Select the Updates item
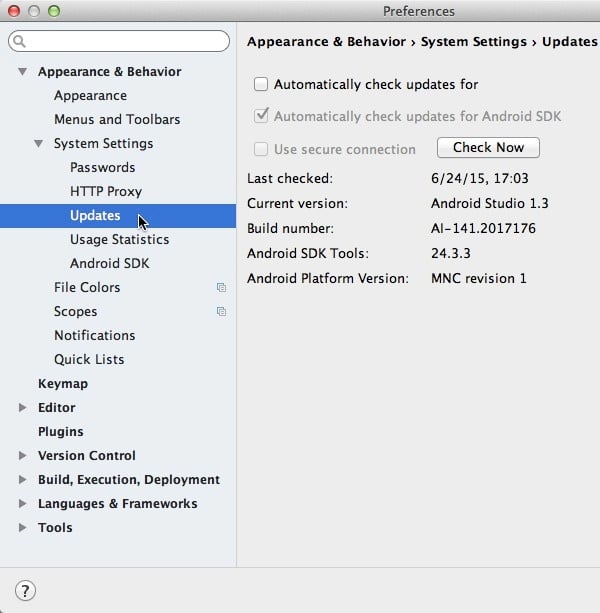The image size is (600, 613). tap(118, 216)
